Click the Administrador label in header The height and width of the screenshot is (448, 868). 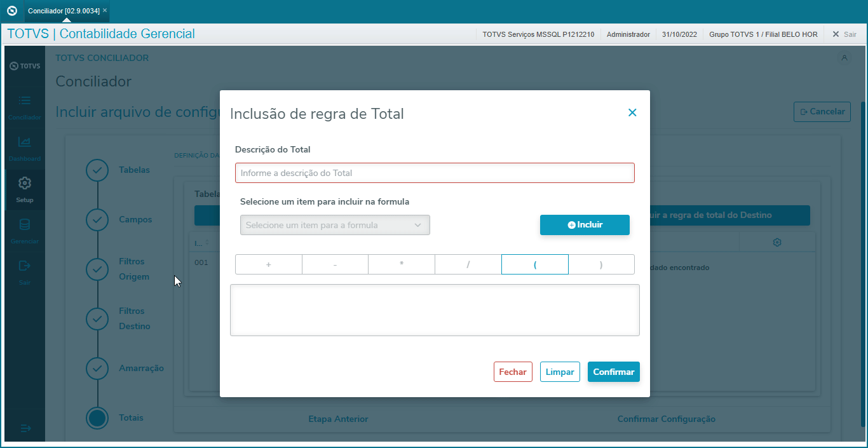[x=628, y=34]
